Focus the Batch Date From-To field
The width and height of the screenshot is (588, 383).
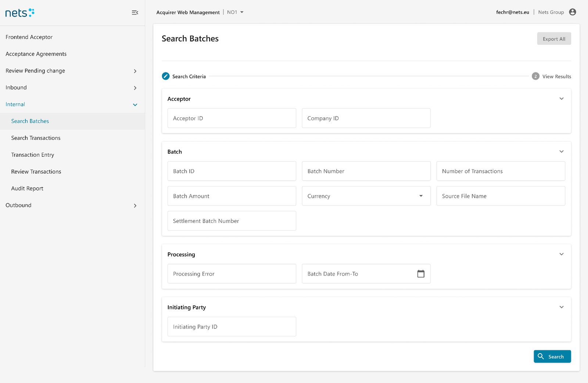point(366,274)
